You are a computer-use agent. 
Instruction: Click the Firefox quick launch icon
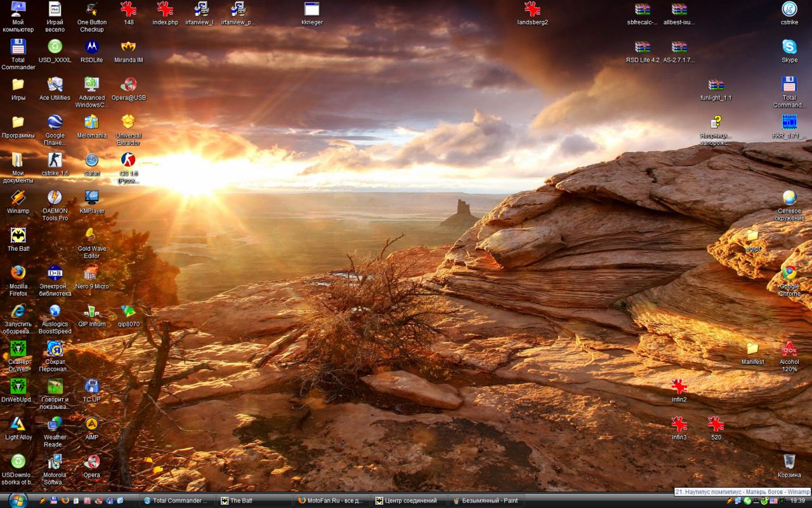click(x=65, y=500)
